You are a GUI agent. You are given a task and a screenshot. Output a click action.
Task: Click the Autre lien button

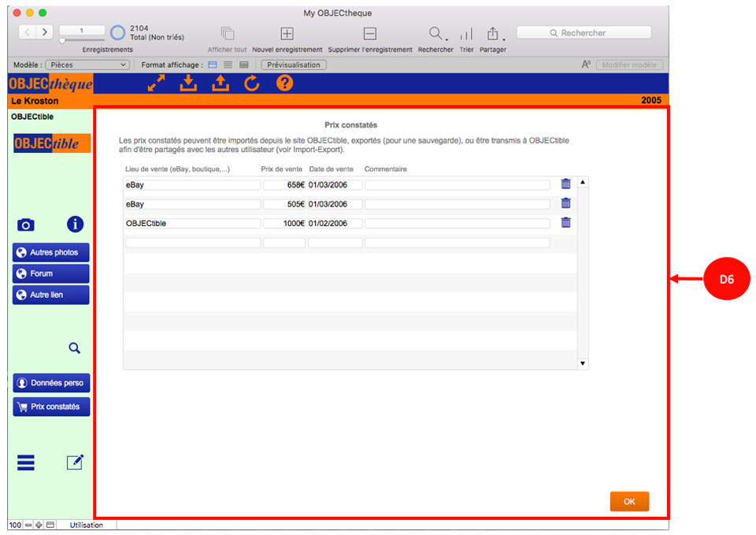click(x=50, y=295)
